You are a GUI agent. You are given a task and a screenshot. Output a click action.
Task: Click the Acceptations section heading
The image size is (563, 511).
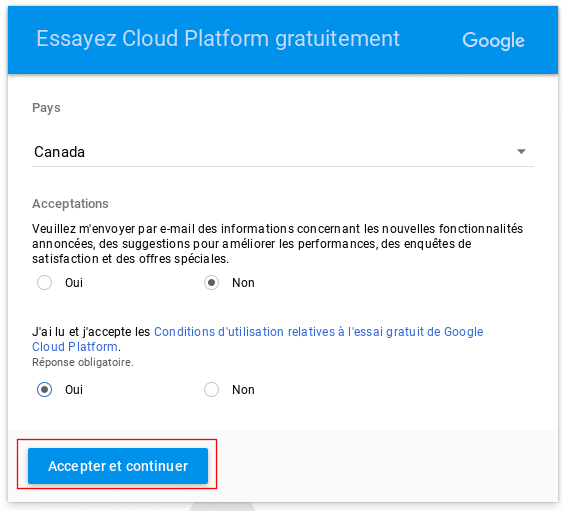(70, 204)
